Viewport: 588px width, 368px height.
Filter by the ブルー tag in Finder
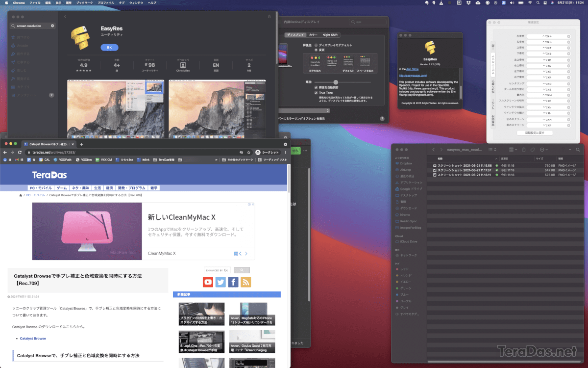click(x=401, y=294)
